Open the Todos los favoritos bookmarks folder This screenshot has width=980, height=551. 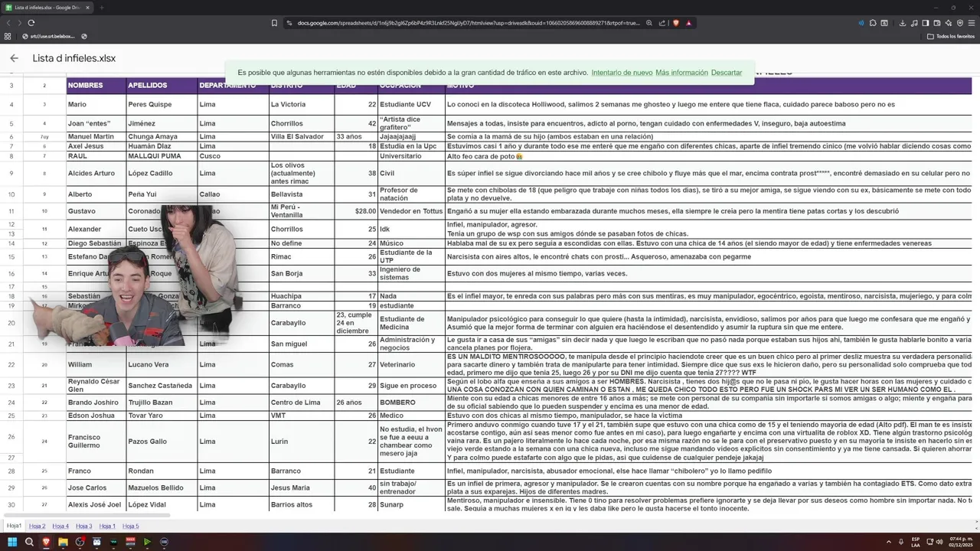pyautogui.click(x=951, y=36)
